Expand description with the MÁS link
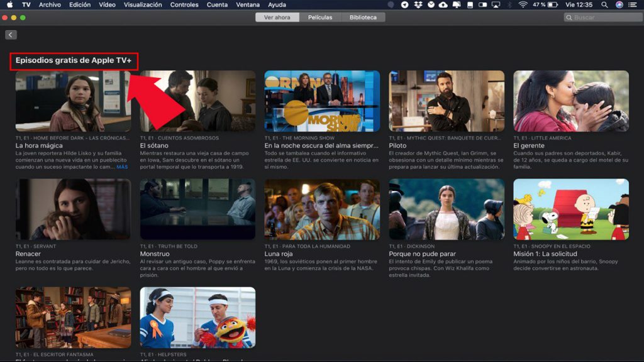Viewport: 644px width, 362px height. 122,167
